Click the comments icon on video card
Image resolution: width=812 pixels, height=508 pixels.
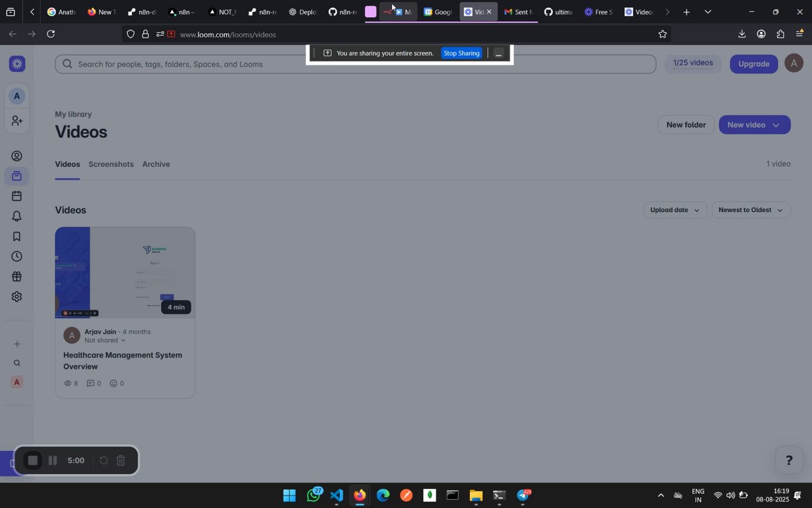click(x=91, y=384)
